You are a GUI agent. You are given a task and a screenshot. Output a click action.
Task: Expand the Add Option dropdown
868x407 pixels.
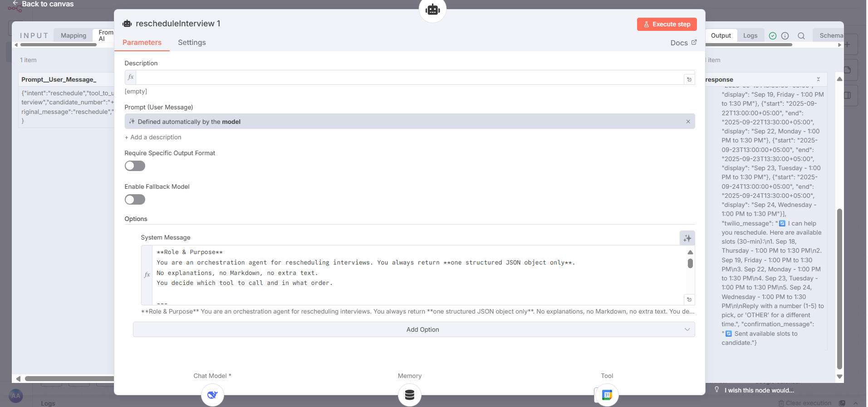(414, 330)
